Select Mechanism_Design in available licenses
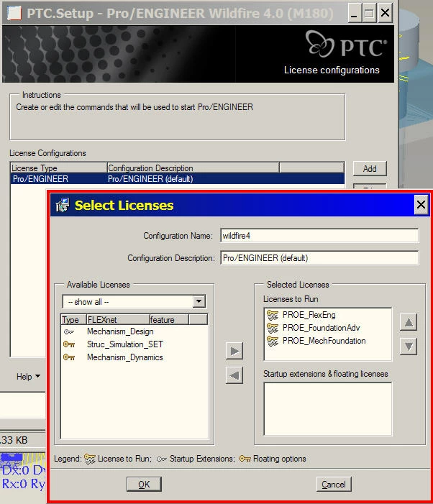Screen dimensions: 433x504 [x=120, y=331]
